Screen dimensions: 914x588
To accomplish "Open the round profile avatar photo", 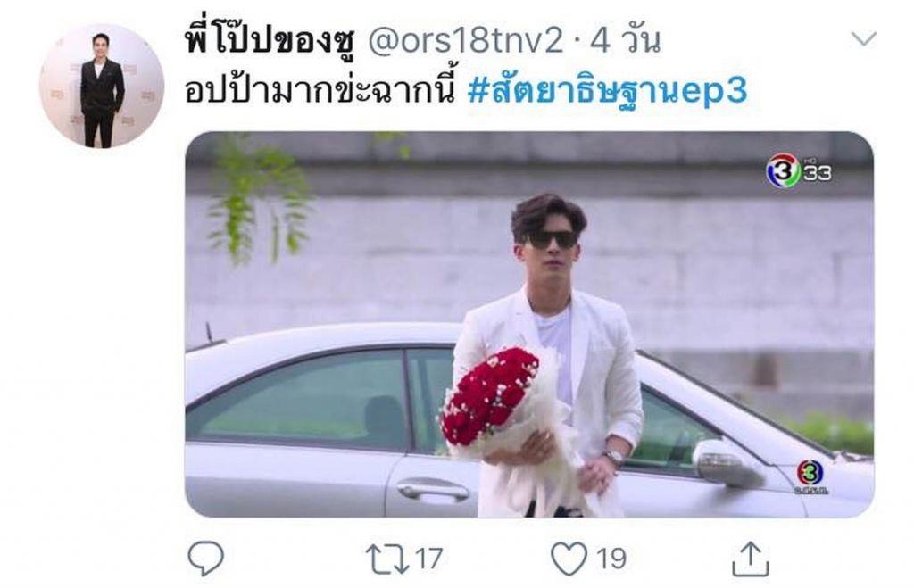I will point(102,87).
